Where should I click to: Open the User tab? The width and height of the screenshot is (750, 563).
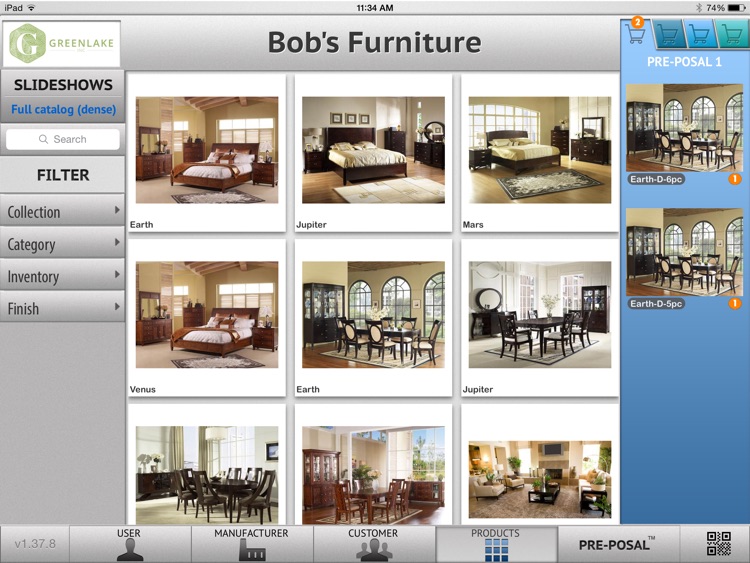tap(130, 544)
